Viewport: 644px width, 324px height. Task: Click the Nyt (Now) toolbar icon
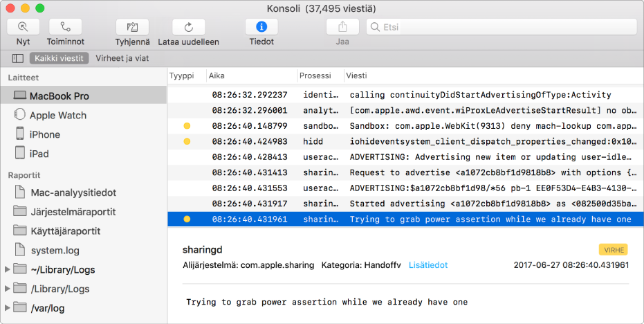point(24,27)
